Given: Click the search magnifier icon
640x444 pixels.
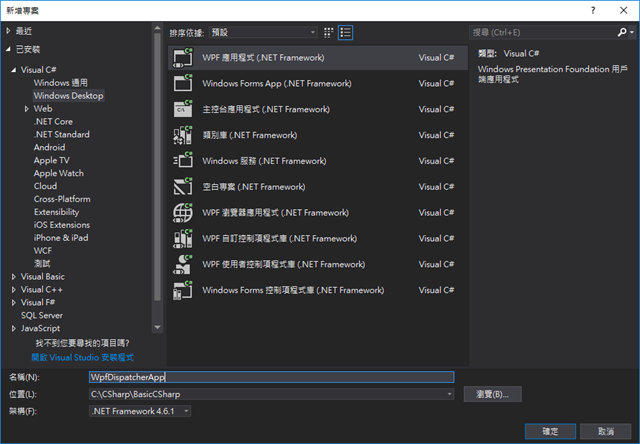Looking at the screenshot, I should coord(622,32).
